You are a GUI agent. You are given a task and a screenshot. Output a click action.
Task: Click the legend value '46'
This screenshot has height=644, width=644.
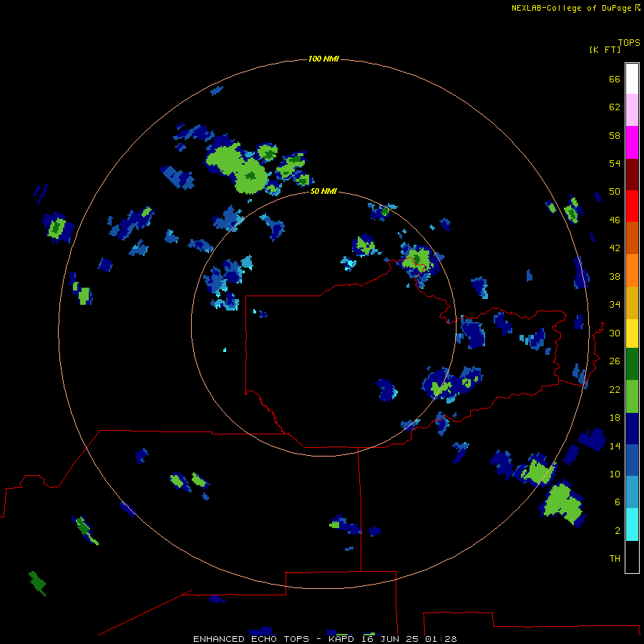click(615, 220)
